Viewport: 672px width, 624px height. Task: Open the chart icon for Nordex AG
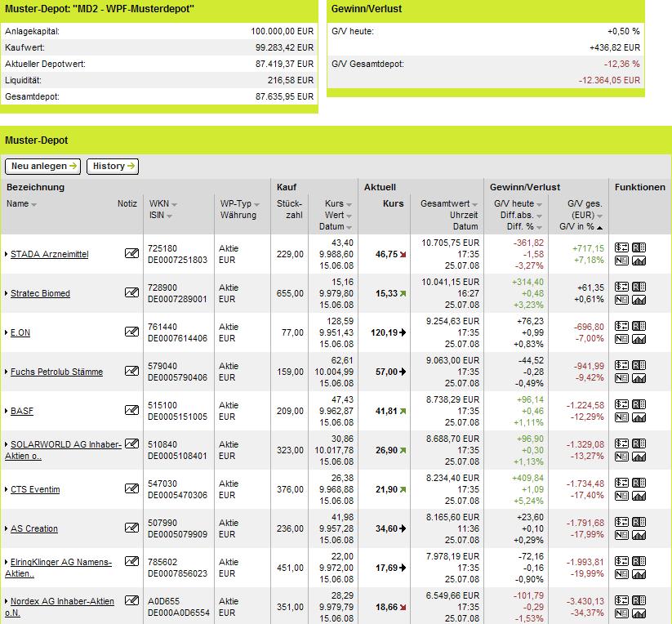click(639, 613)
